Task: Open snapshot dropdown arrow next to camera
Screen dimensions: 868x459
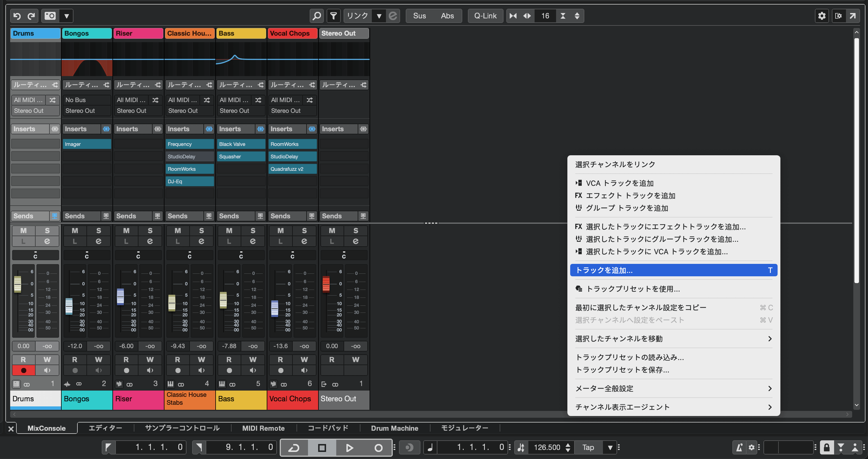Action: click(66, 16)
